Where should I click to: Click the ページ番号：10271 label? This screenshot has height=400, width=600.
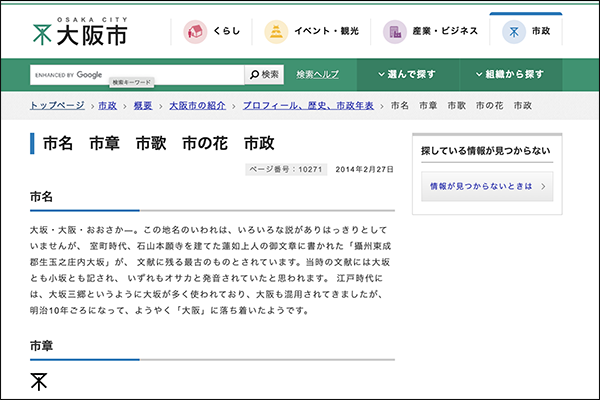(286, 169)
